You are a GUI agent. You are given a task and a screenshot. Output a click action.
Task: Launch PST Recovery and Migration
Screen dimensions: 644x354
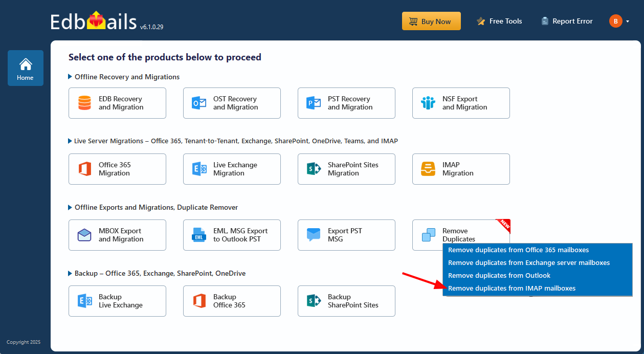(346, 103)
